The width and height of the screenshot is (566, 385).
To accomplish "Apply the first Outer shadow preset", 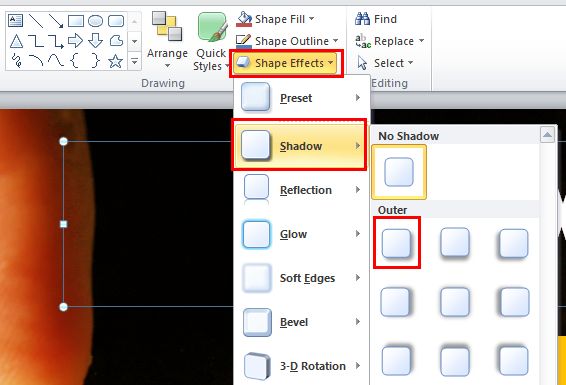I will pos(397,243).
